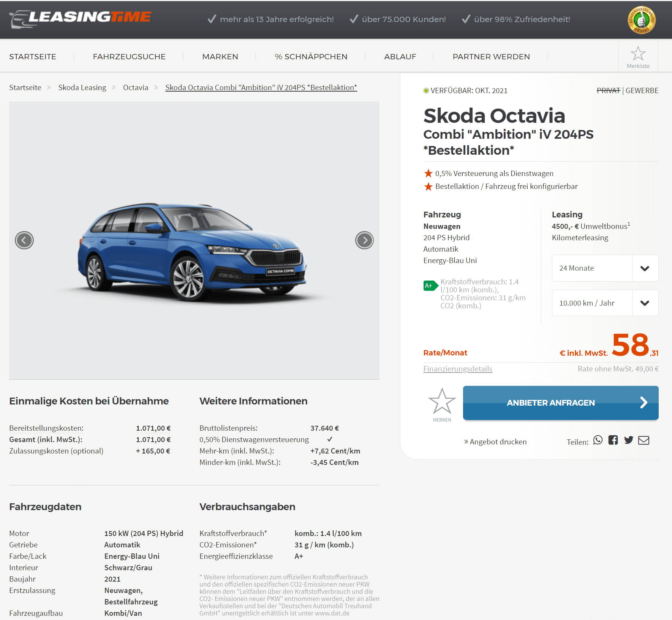Open the MARKEN menu item

click(220, 57)
